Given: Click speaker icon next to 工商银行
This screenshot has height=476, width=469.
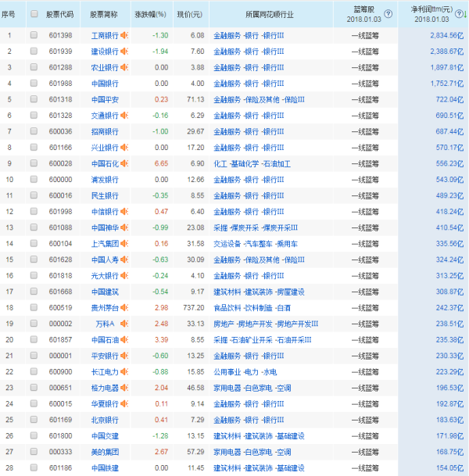Looking at the screenshot, I should [x=124, y=35].
